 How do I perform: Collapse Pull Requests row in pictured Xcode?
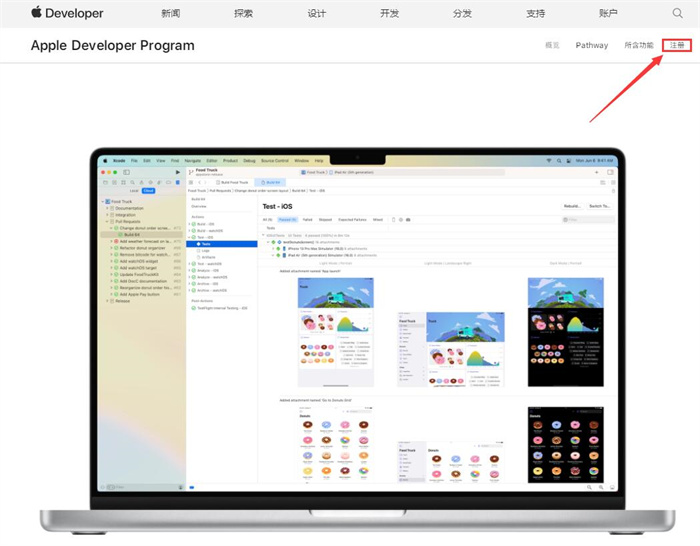tap(107, 221)
